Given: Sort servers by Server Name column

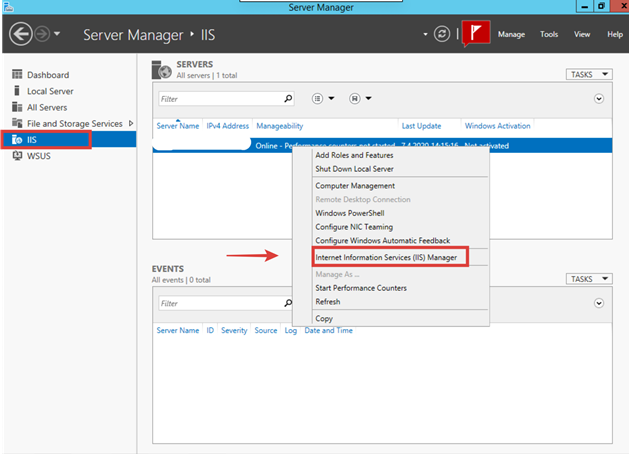Looking at the screenshot, I should coord(178,126).
